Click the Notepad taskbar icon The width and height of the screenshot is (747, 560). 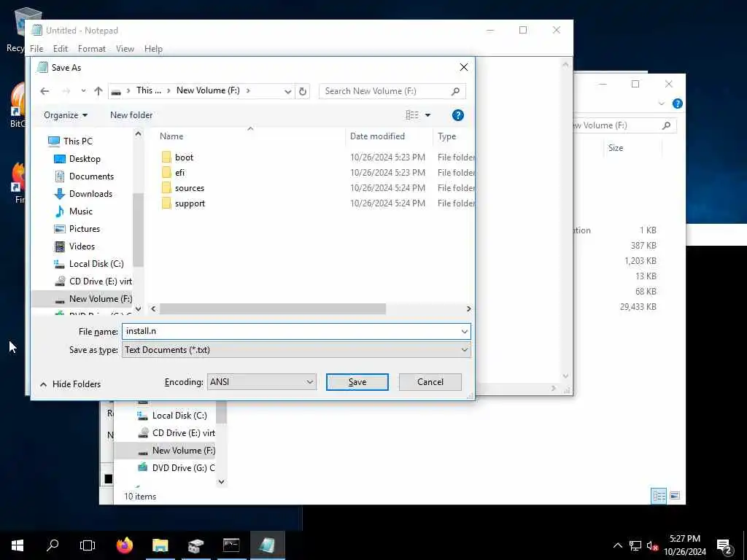[267, 545]
